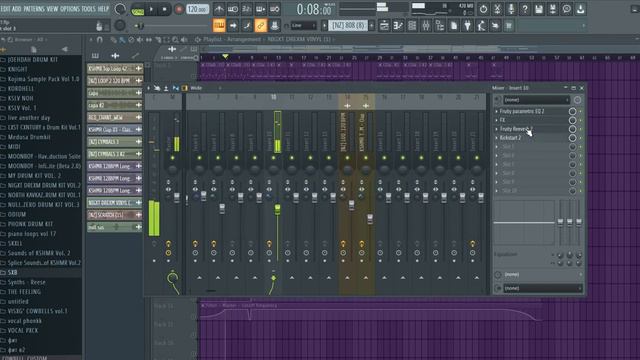Viewport: 640px width, 360px height.
Task: Open the Piano roll view icon
Action: tap(398, 26)
